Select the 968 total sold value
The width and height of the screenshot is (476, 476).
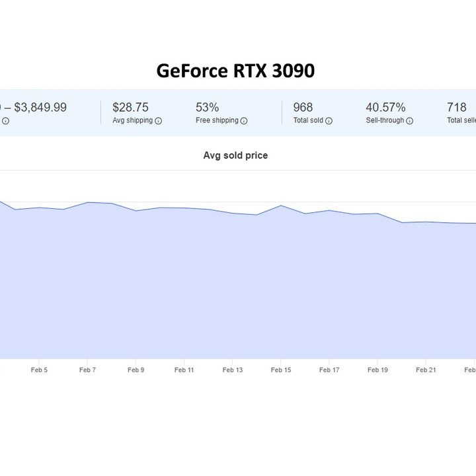point(303,107)
